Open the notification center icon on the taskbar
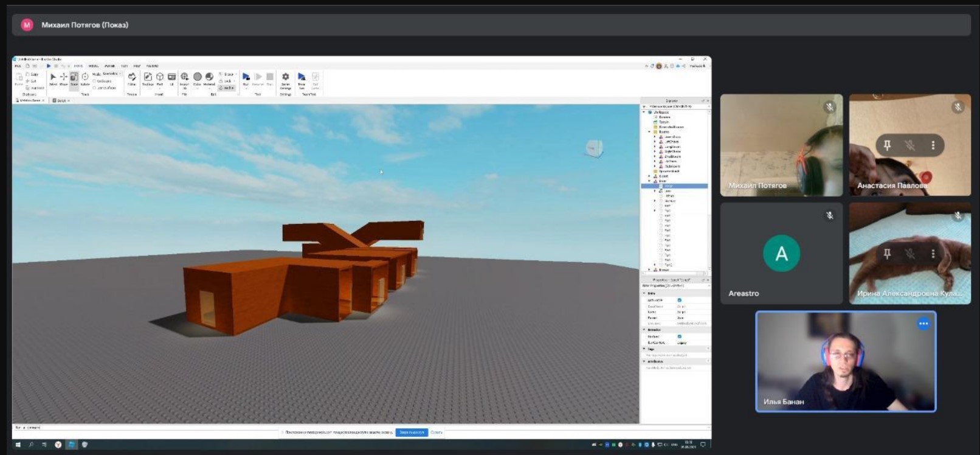 (x=703, y=445)
